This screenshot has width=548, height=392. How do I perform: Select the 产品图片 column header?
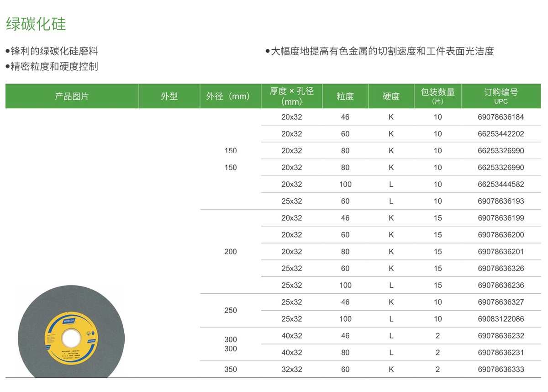pos(72,96)
